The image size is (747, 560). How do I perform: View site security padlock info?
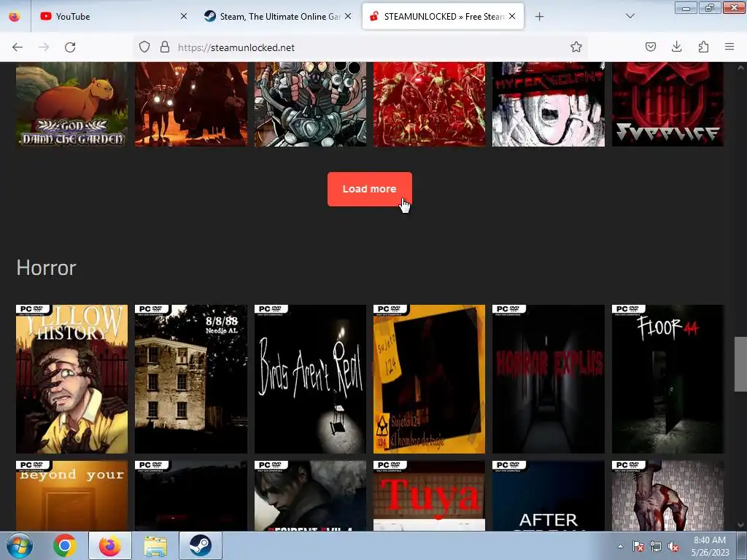pos(165,47)
